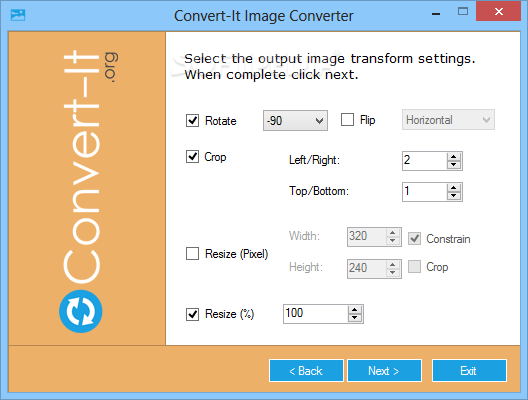Increase the Width value with up arrow
The image size is (528, 400).
click(x=393, y=233)
